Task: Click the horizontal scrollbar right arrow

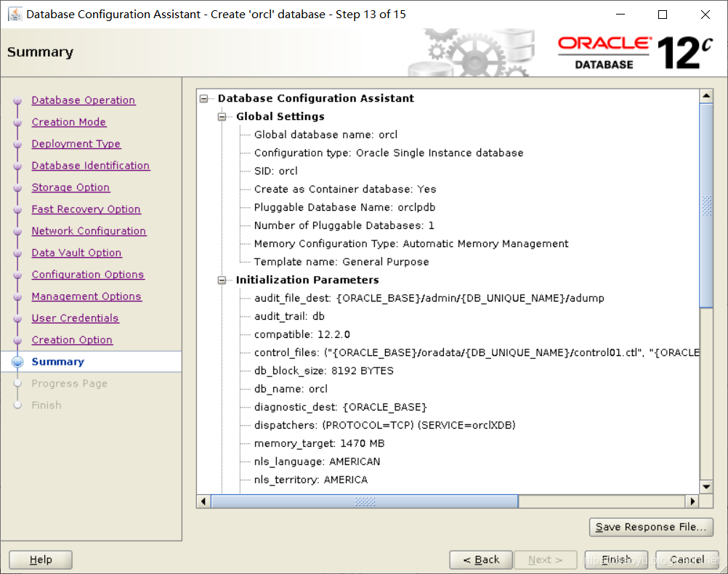Action: point(692,501)
